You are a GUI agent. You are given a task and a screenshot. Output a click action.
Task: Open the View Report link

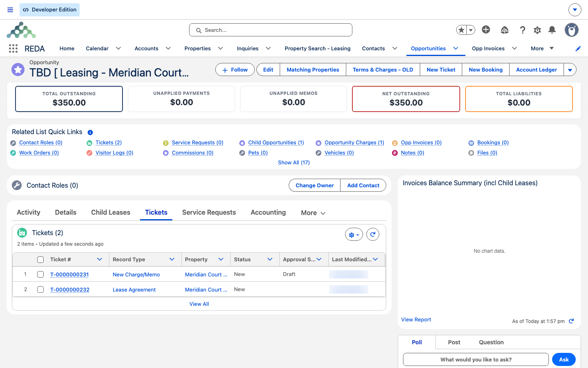point(416,319)
